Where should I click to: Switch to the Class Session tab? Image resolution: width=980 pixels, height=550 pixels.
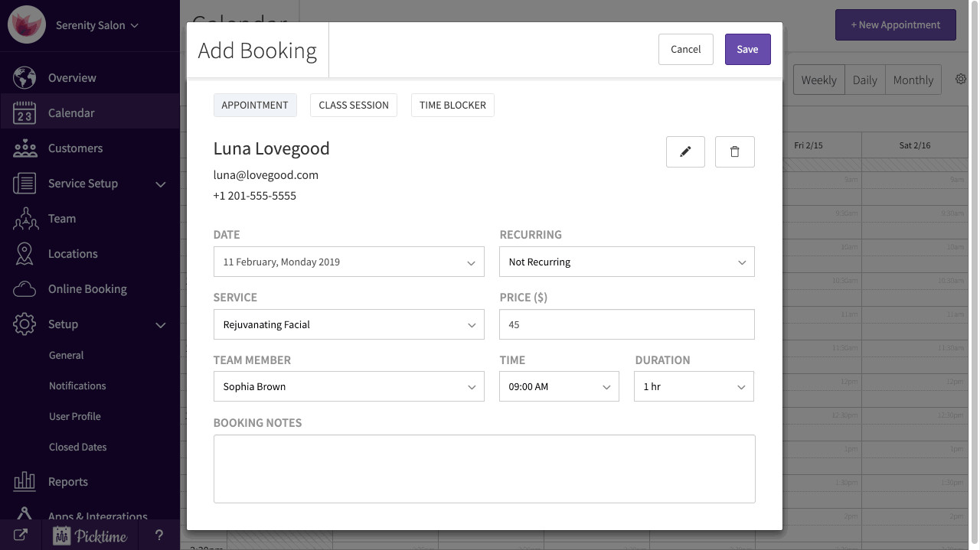(x=353, y=105)
